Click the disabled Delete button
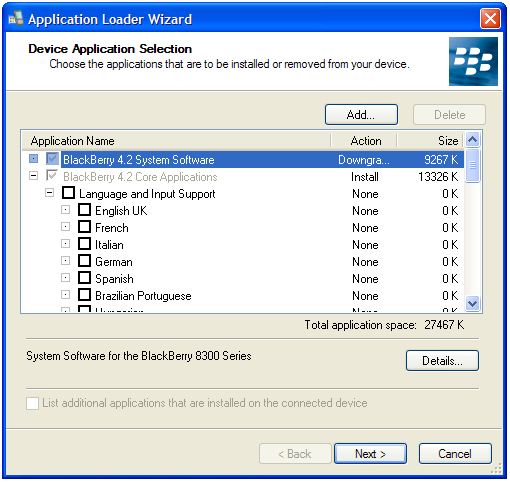Viewport: 510px width, 482px height. (x=449, y=115)
